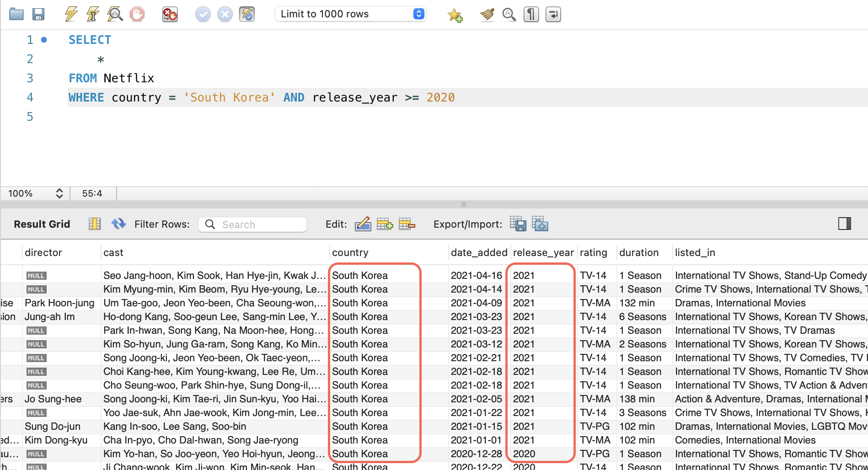Edit current row with pencil icon
868x470 pixels.
pyautogui.click(x=363, y=224)
